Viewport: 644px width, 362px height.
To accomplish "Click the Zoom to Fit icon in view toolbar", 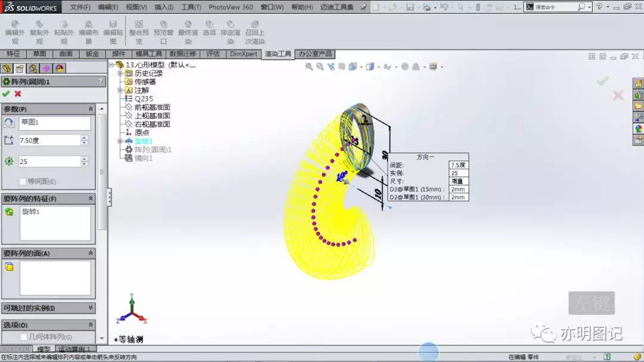I will point(309,67).
